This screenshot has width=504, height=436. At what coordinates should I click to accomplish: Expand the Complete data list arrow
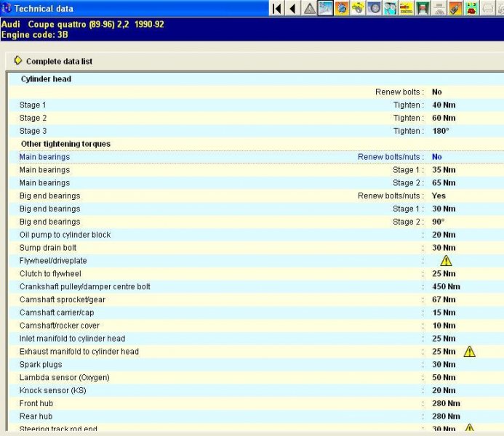17,61
